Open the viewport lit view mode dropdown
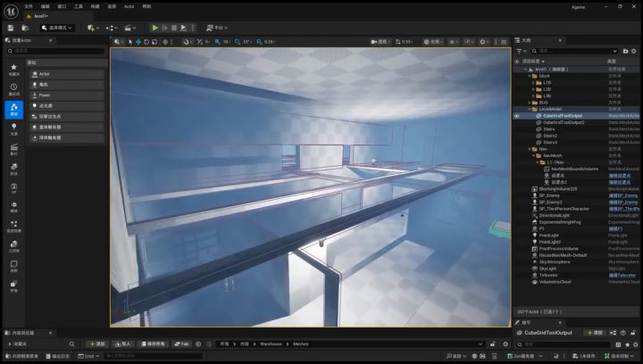 click(x=432, y=42)
